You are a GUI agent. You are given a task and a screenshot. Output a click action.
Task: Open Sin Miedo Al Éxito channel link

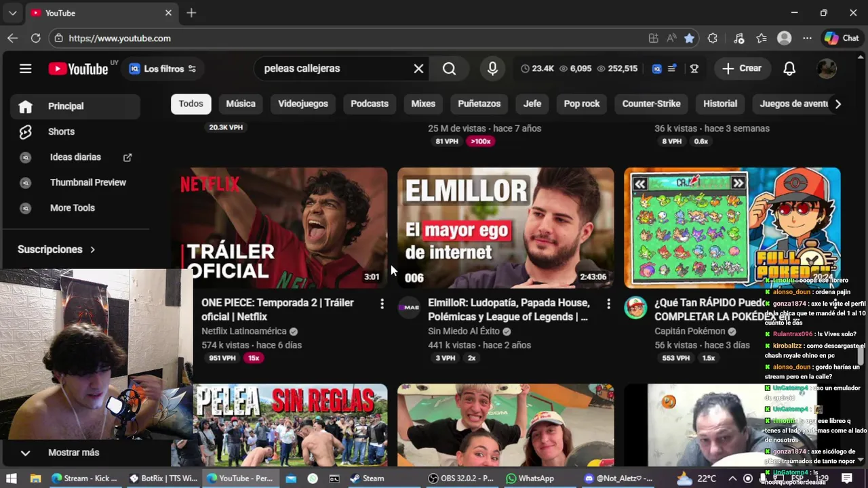464,331
